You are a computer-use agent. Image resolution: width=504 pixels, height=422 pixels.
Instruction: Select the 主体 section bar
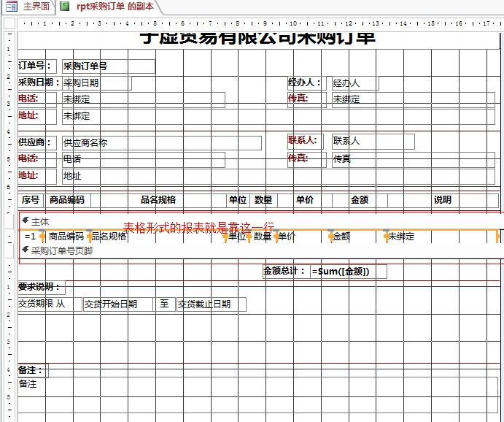pos(261,221)
